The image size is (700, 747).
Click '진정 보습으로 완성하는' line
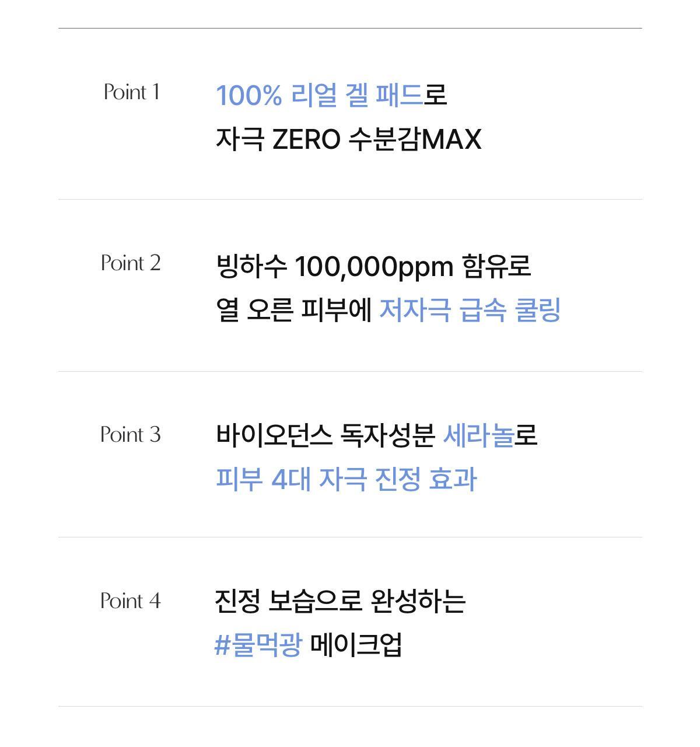pos(340,601)
